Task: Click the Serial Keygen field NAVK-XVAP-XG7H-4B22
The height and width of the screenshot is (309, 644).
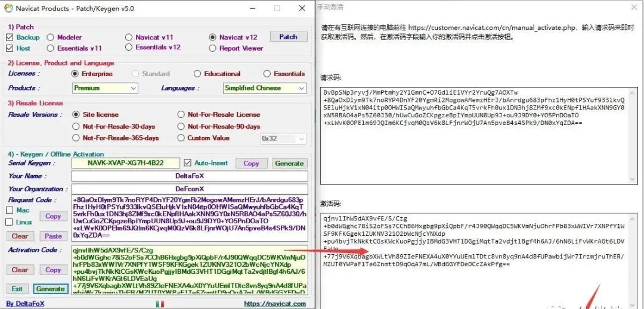Action: click(x=126, y=163)
